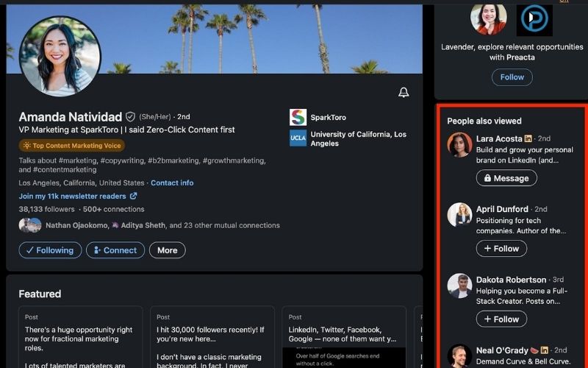Click the Preacta company logo in ad
Image resolution: width=588 pixels, height=368 pixels.
tap(534, 20)
